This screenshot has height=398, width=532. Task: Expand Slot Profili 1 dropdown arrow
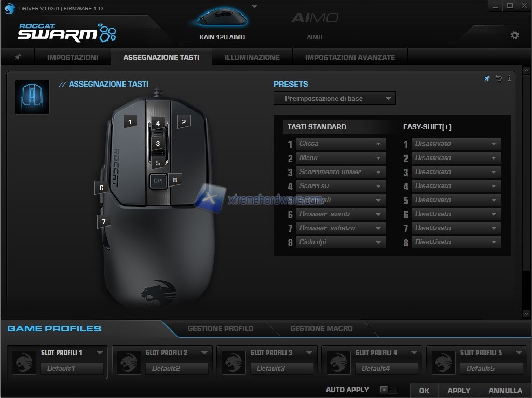[x=100, y=353]
